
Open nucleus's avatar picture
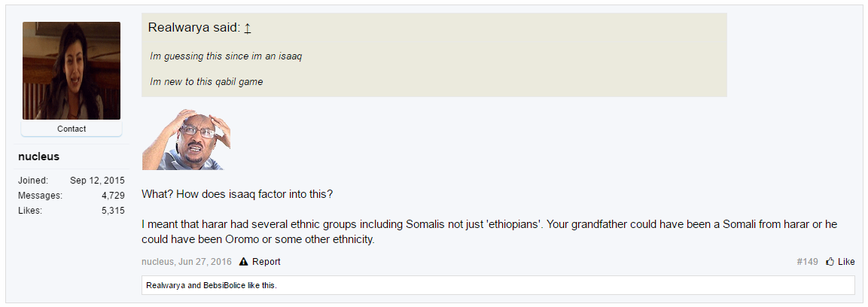[x=72, y=71]
